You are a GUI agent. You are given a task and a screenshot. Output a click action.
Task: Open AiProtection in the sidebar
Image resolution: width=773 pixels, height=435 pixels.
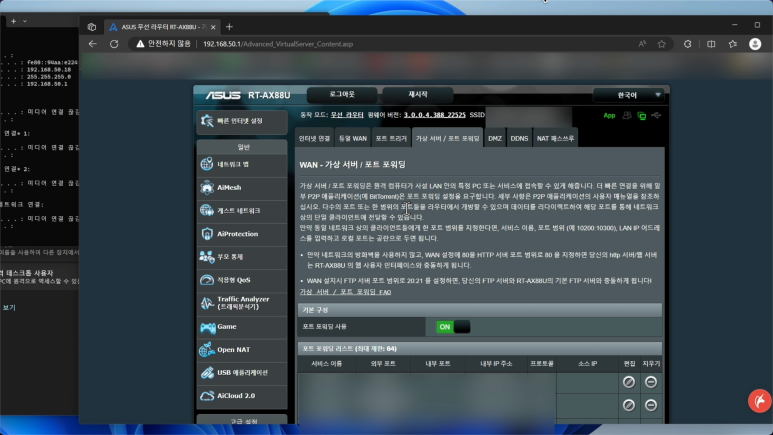[x=242, y=234]
